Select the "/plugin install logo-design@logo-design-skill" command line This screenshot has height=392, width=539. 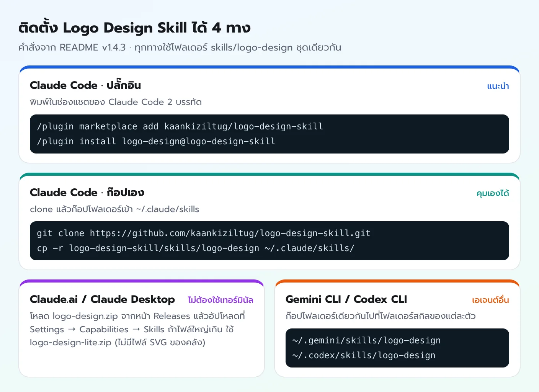coord(156,141)
